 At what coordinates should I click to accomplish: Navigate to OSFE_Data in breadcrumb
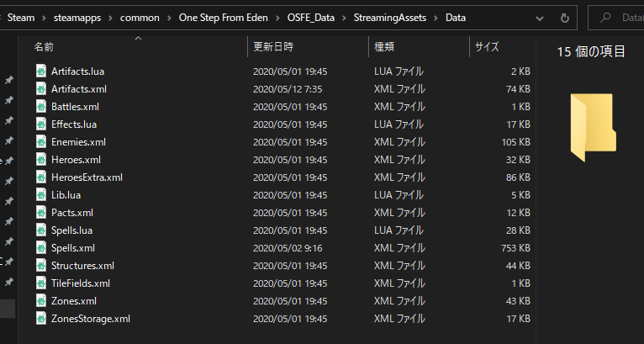pyautogui.click(x=311, y=19)
